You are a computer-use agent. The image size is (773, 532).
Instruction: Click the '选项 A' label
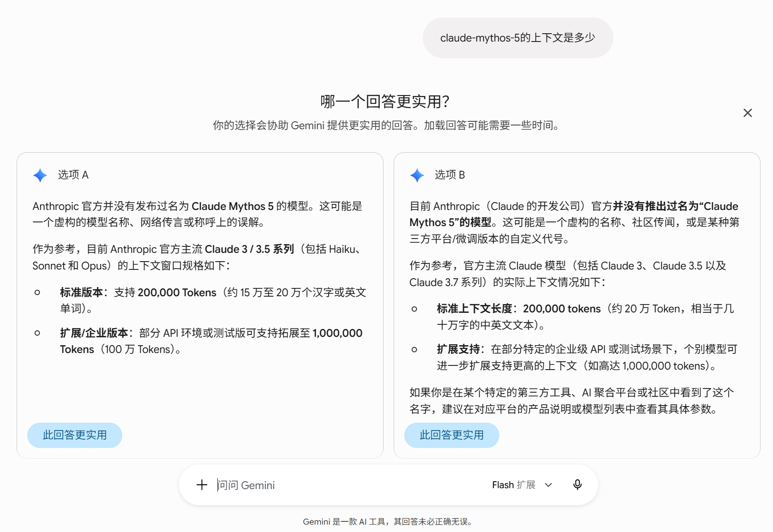pos(73,175)
